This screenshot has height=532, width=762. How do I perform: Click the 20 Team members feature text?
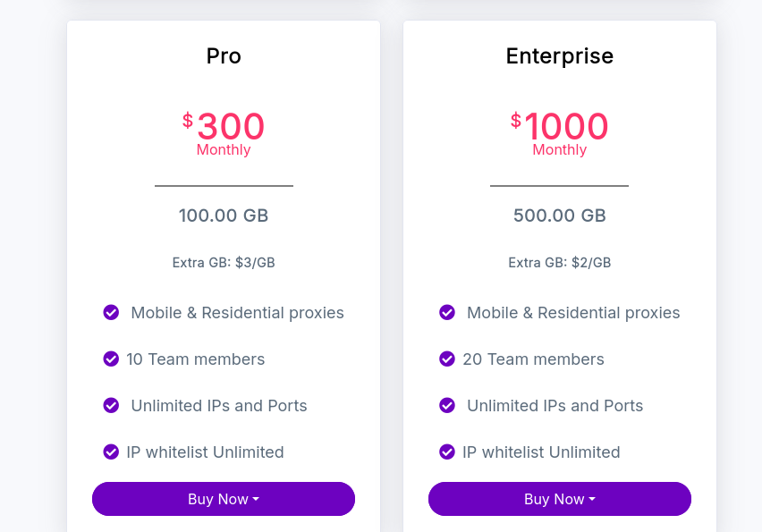533,359
